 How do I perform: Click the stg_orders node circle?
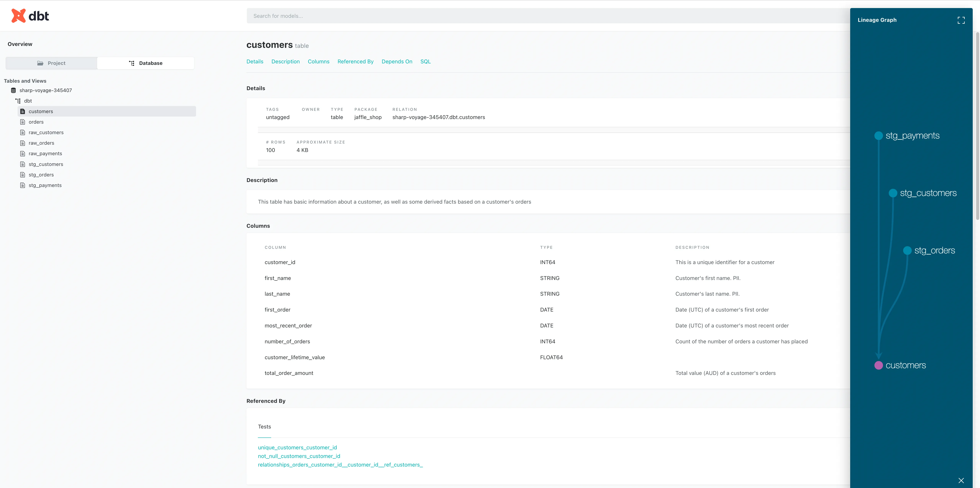click(907, 250)
